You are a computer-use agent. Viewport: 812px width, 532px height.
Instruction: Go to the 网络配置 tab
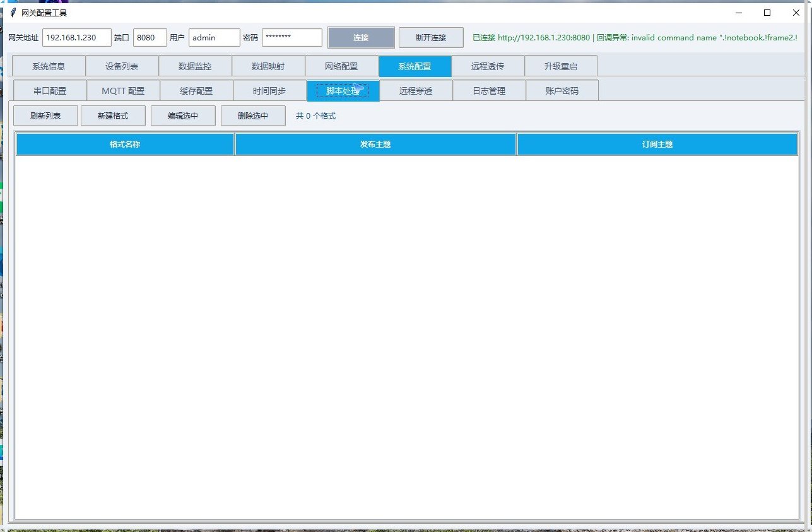point(341,66)
